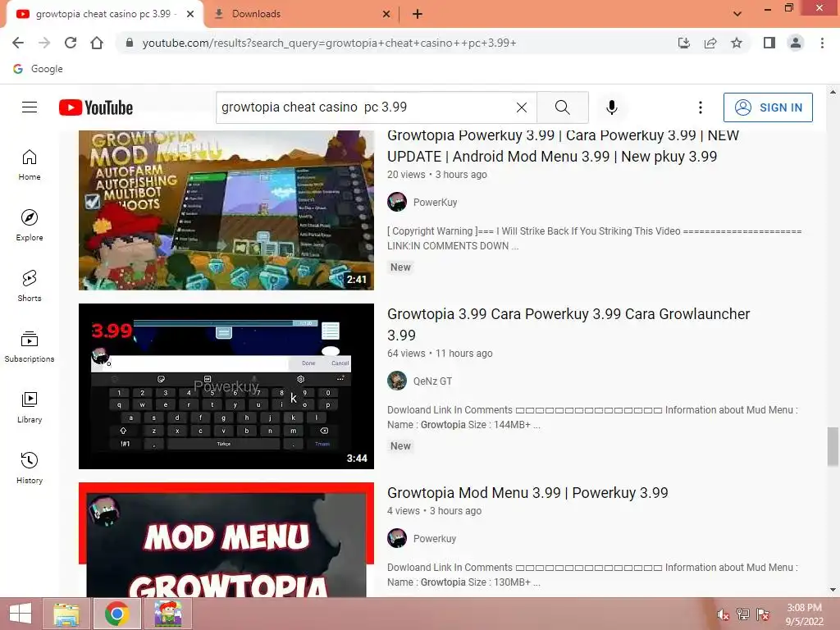Start voice search with microphone icon
Viewport: 840px width, 630px height.
point(611,107)
